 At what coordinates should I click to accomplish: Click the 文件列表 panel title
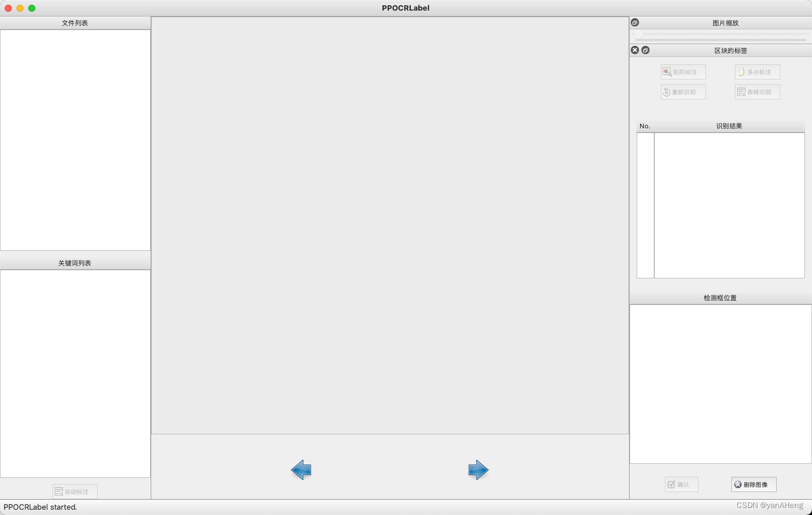pos(75,23)
